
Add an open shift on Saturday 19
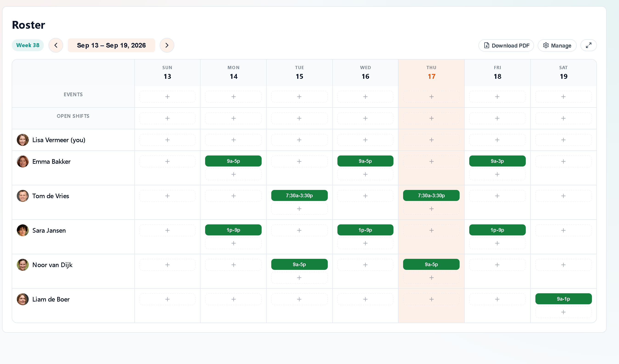(x=563, y=118)
